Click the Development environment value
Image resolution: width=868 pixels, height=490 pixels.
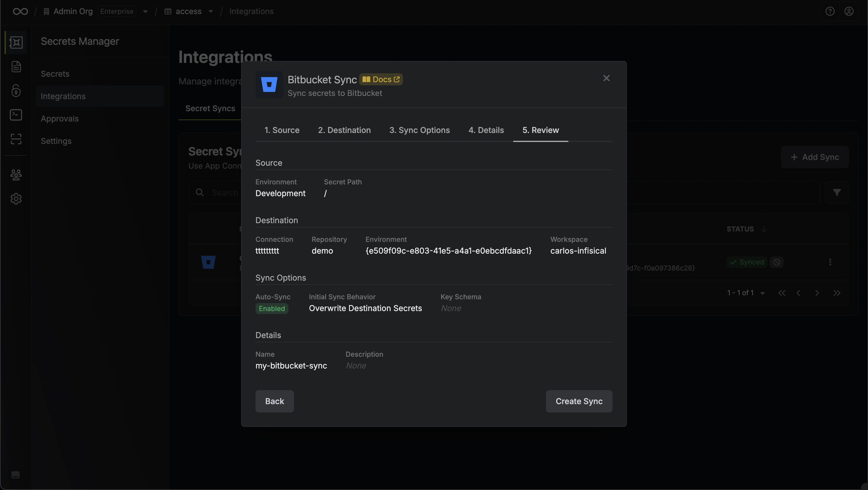click(x=280, y=194)
